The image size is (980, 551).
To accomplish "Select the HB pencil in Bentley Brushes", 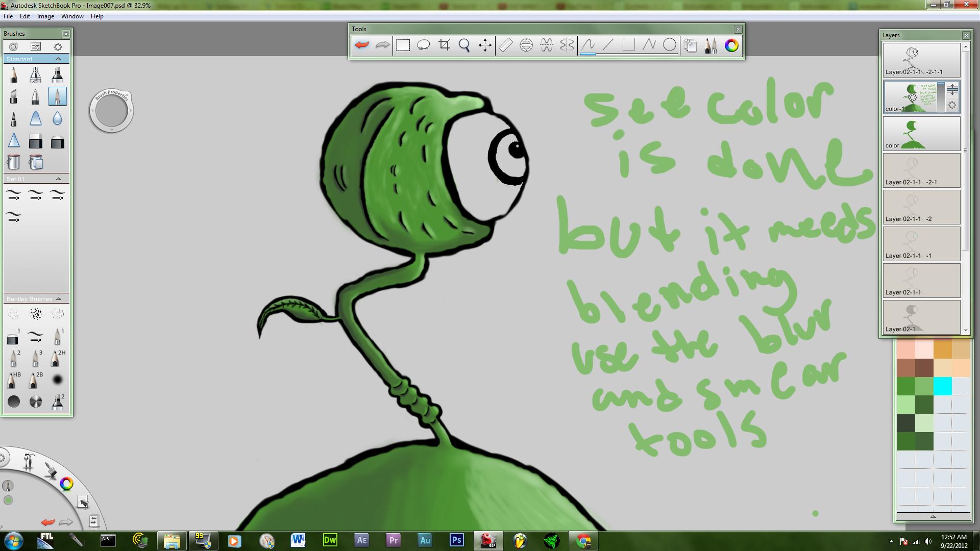I will coord(13,380).
